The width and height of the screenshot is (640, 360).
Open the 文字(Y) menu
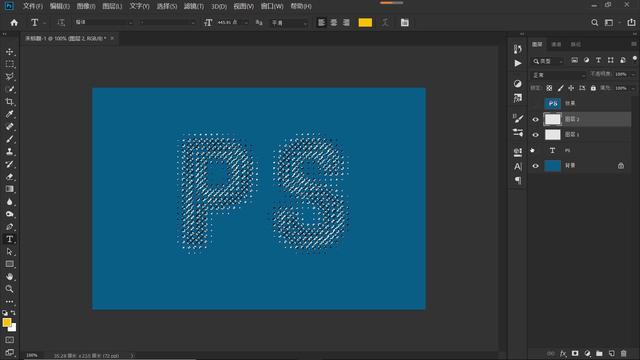point(139,6)
